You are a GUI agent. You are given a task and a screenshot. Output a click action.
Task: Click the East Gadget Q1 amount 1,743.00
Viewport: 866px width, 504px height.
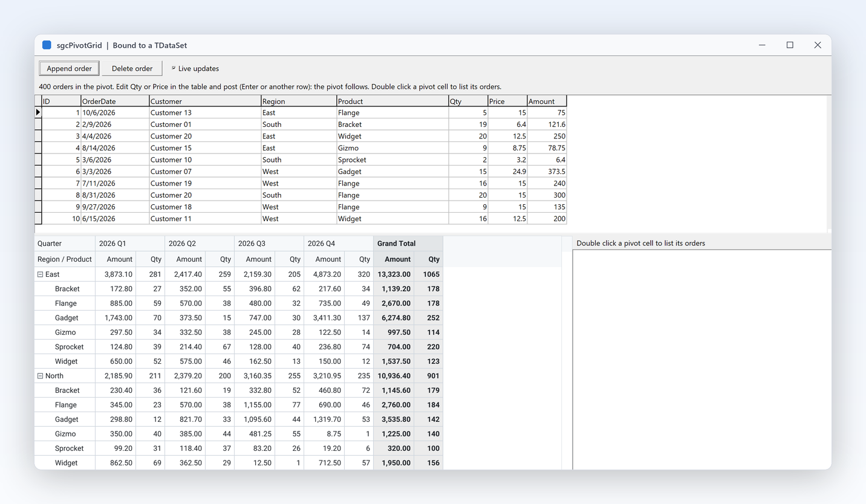116,318
